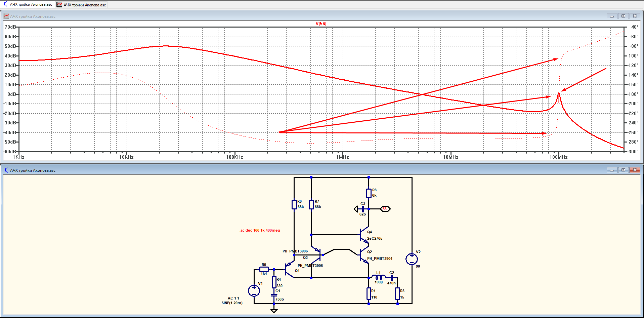
Task: Click the 100KHz frequency axis label
Action: click(x=234, y=157)
